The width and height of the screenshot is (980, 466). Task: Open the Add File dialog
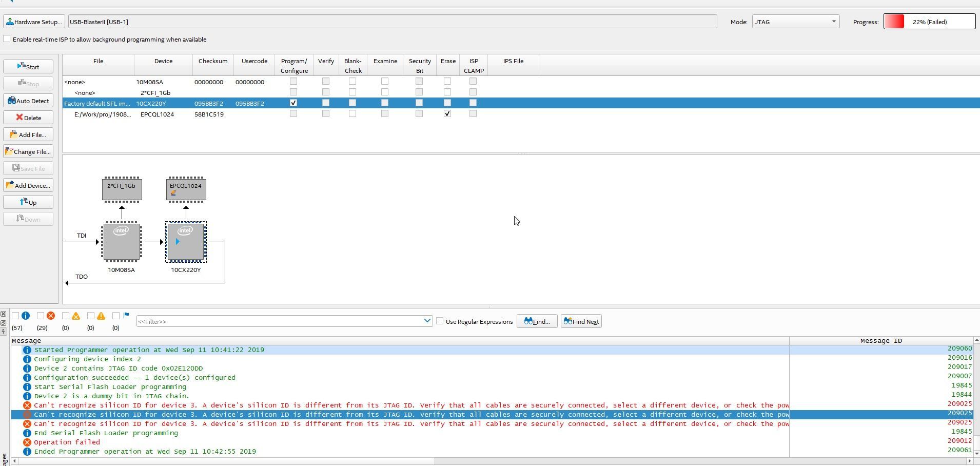[x=28, y=134]
